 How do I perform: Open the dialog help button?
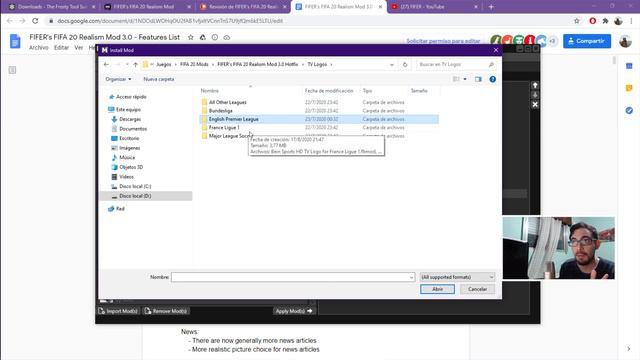pos(493,79)
